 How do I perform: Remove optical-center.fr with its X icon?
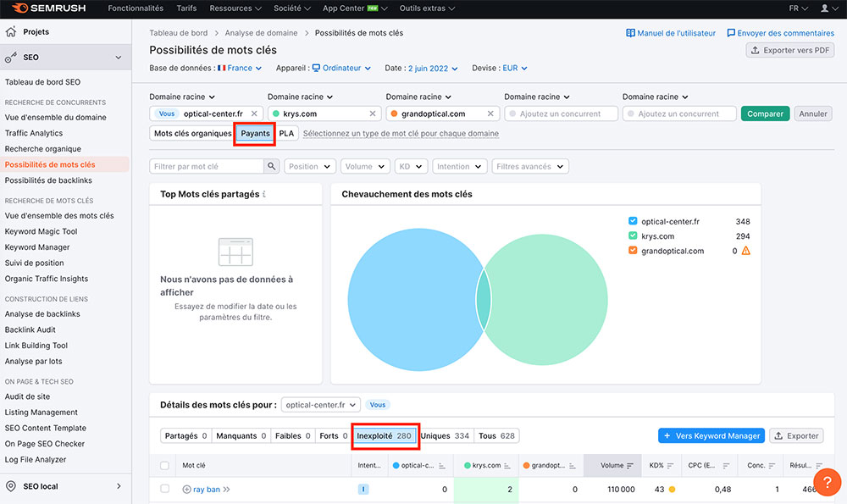click(x=254, y=114)
